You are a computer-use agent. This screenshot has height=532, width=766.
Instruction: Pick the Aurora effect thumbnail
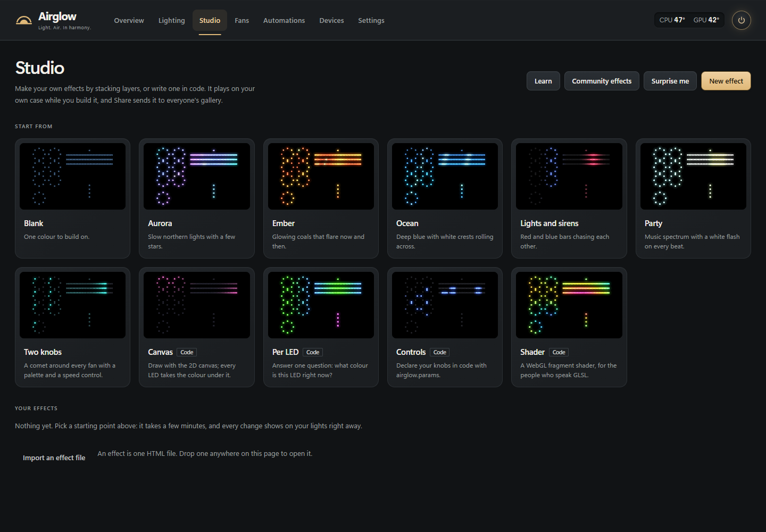pos(197,176)
